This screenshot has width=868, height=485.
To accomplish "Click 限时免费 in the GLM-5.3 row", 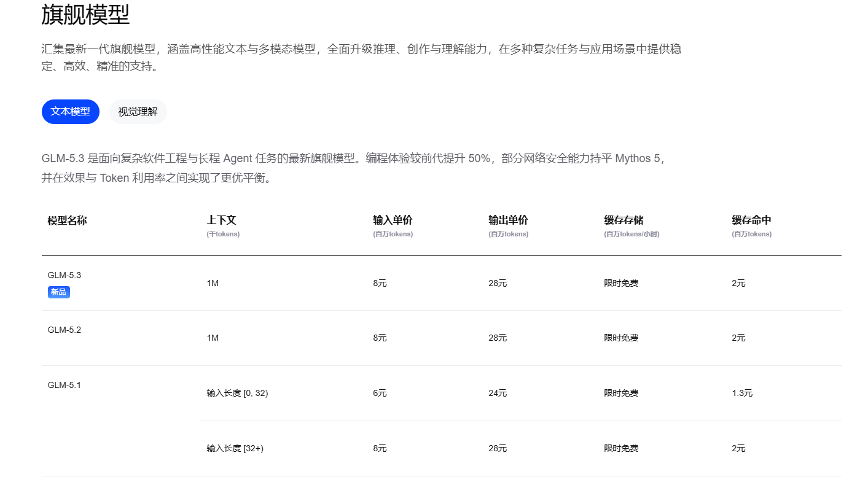I will point(621,283).
